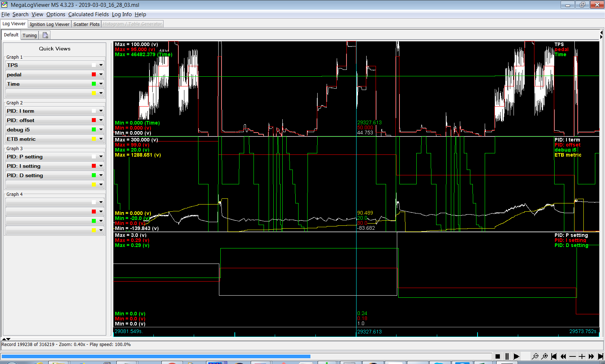
Task: Click the 44.753 TPS cursor value
Action: pos(365,132)
